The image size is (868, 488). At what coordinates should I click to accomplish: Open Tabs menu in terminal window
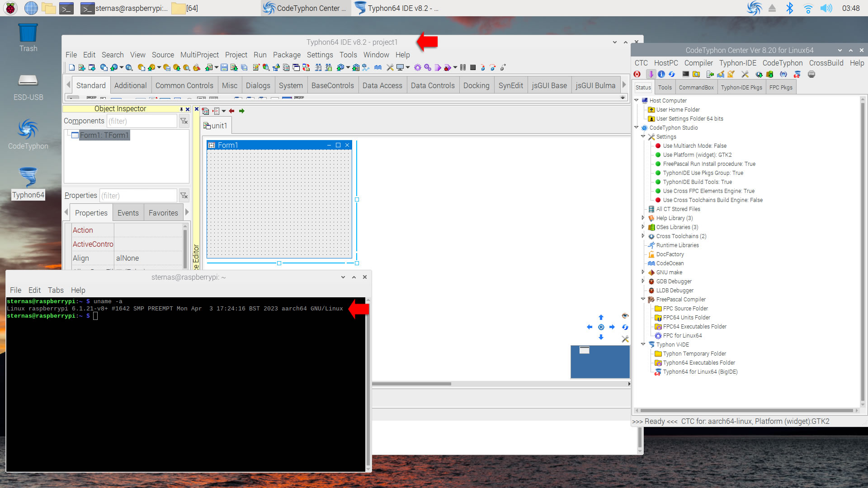click(56, 290)
